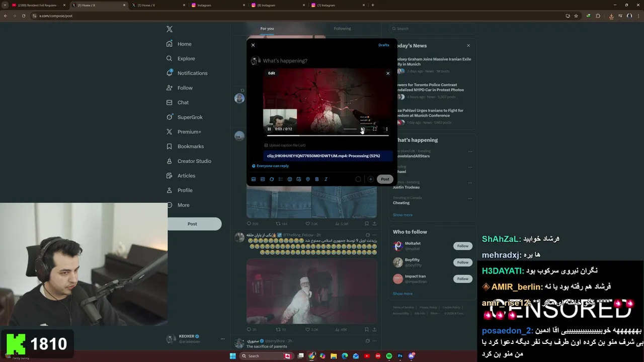Add media using the composer image icon
The image size is (644, 362).
(x=254, y=179)
